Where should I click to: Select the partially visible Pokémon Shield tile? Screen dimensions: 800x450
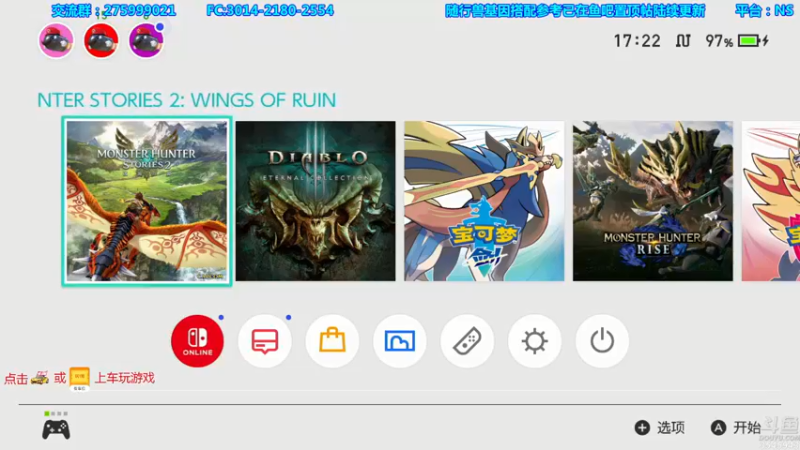[771, 201]
